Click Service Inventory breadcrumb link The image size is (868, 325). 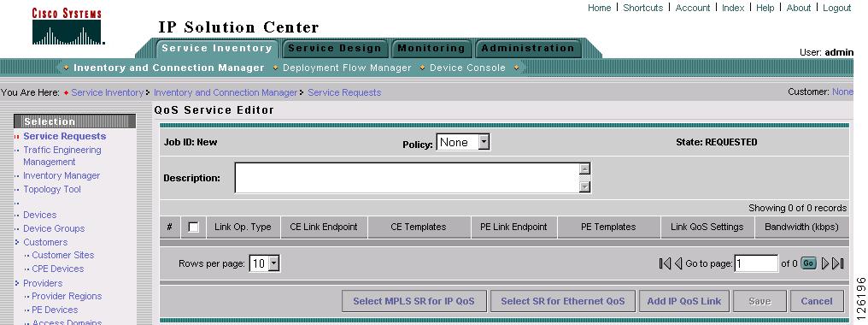point(108,92)
